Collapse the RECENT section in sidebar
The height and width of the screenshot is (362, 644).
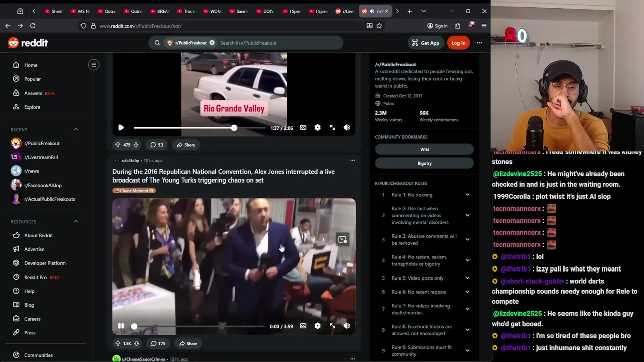(x=76, y=129)
